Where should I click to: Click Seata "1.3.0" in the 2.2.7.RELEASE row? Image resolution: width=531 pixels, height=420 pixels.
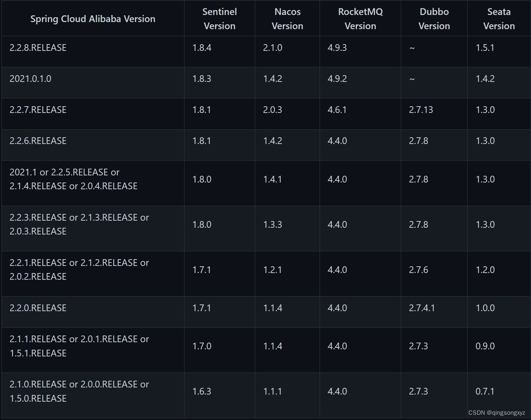coord(485,110)
